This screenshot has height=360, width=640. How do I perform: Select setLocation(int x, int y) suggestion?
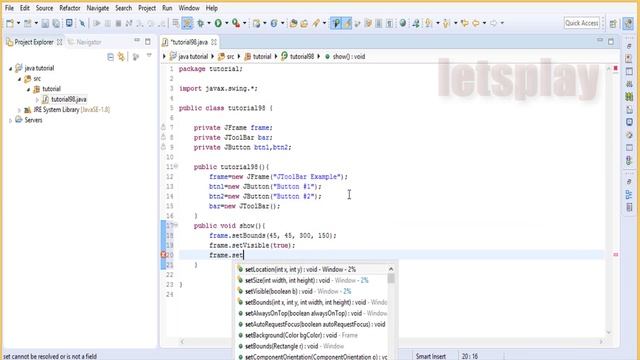tap(311, 269)
